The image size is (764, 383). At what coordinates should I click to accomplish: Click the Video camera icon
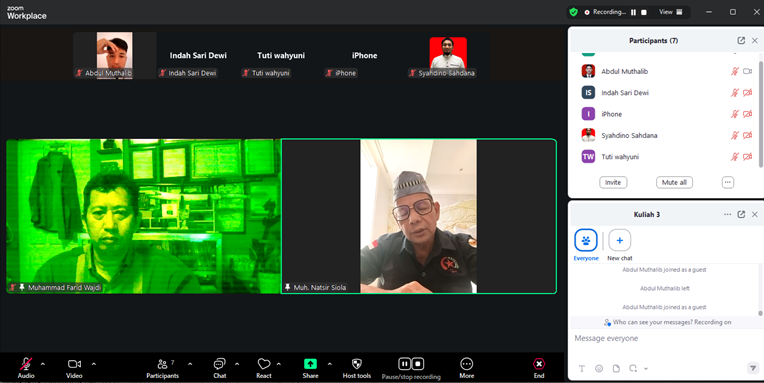point(74,364)
